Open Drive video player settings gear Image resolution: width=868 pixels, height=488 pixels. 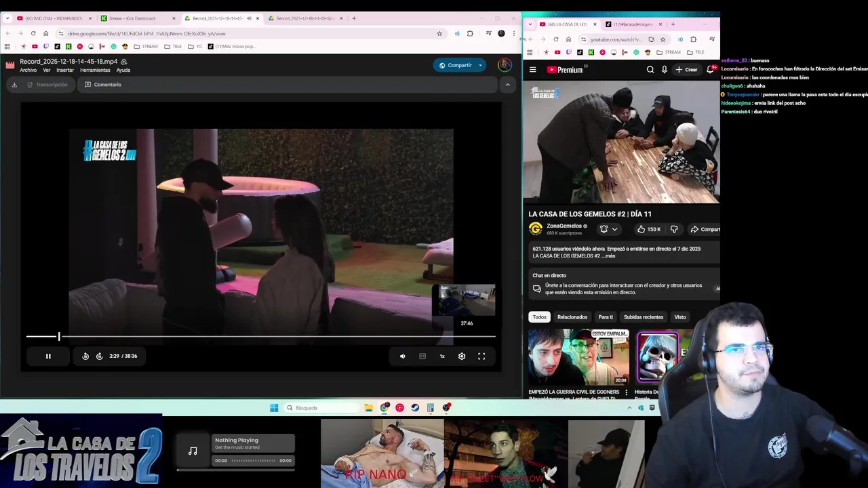462,356
